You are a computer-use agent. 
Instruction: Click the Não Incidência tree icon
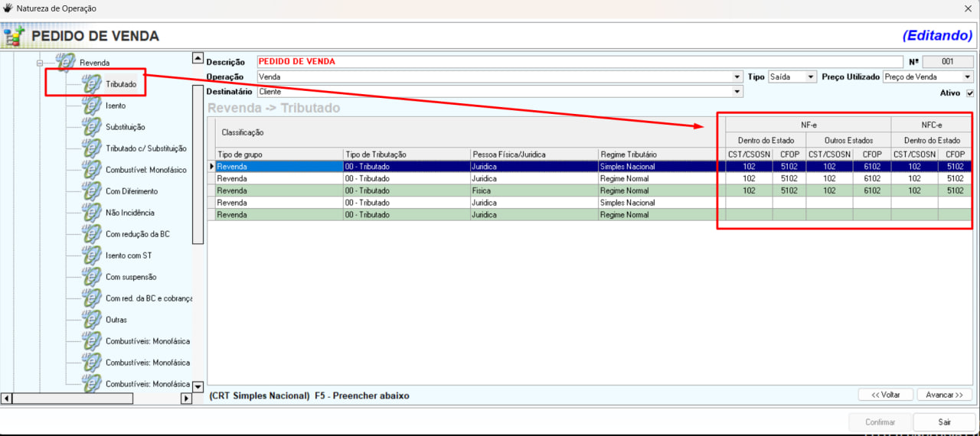[x=92, y=213]
